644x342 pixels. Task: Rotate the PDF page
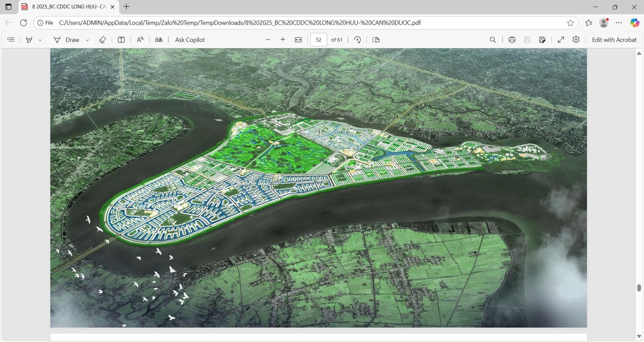point(358,40)
